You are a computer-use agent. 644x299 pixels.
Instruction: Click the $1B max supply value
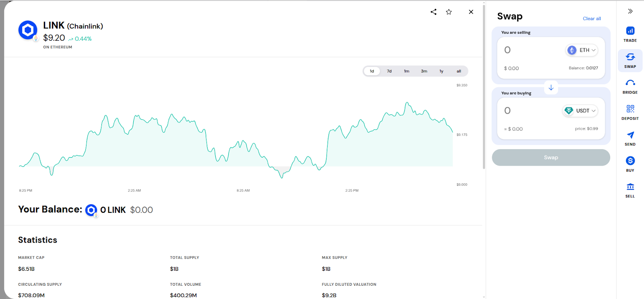326,269
